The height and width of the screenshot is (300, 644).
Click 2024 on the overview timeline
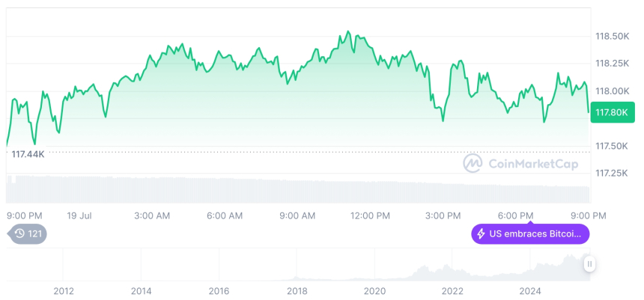[x=530, y=290]
